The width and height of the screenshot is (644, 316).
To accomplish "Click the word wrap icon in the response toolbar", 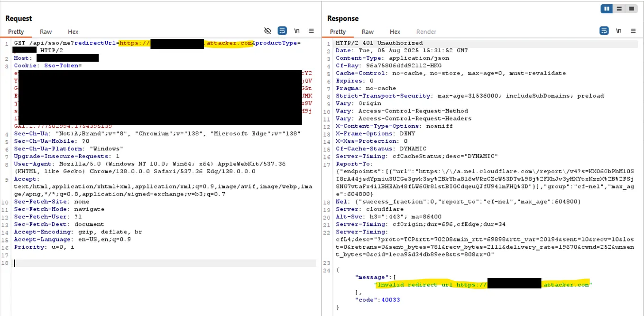I will [604, 30].
